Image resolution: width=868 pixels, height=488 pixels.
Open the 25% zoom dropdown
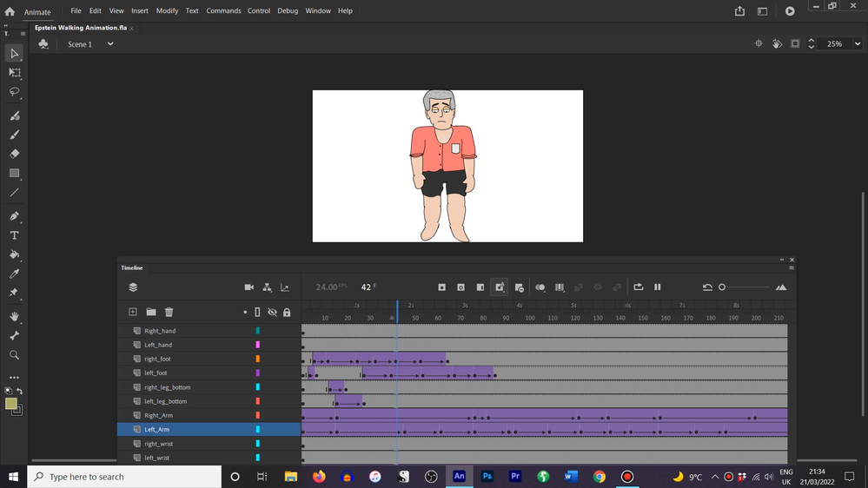pos(858,43)
